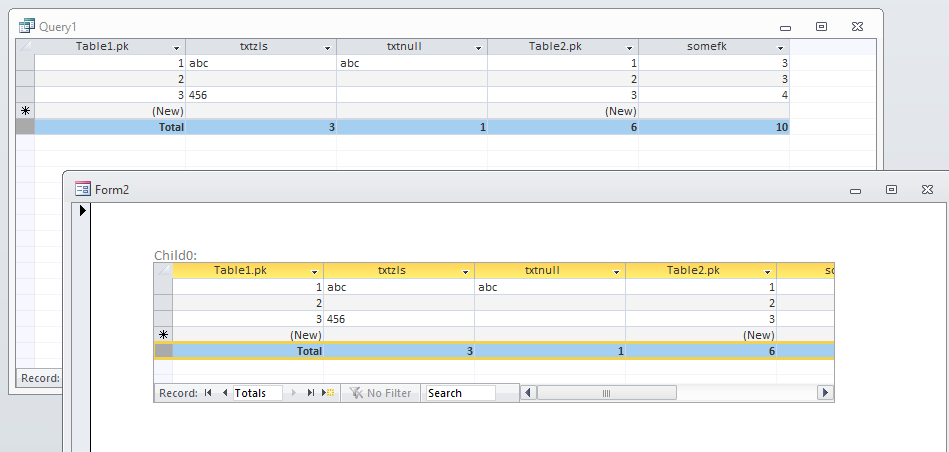Open Table1.pk column dropdown in Query1

coord(177,48)
